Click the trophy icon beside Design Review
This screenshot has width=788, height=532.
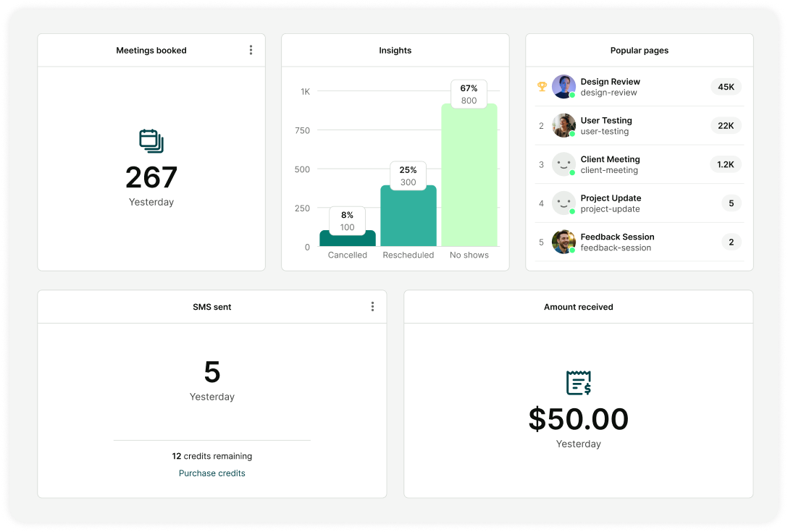541,86
